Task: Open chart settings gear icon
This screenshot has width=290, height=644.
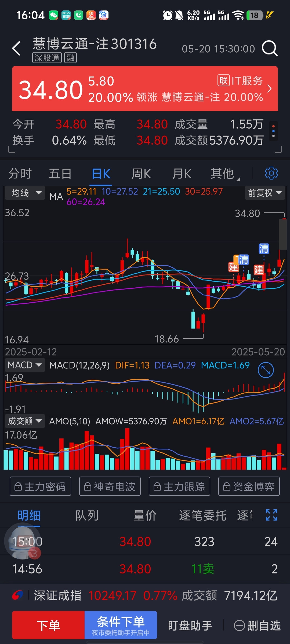Action: (x=271, y=173)
